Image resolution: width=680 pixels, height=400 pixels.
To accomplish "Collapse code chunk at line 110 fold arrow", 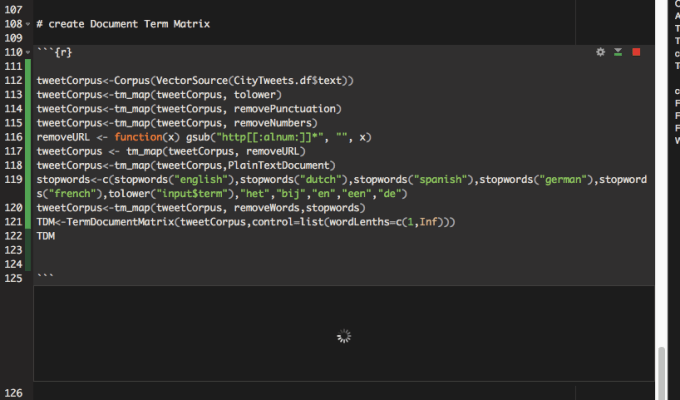I will [x=28, y=52].
